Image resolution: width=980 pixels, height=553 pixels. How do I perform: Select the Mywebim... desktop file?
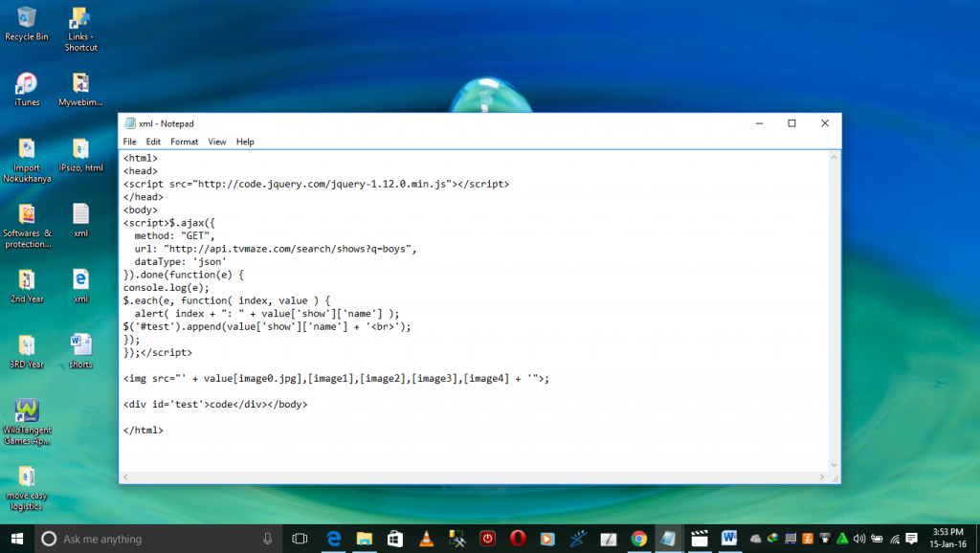tap(80, 89)
